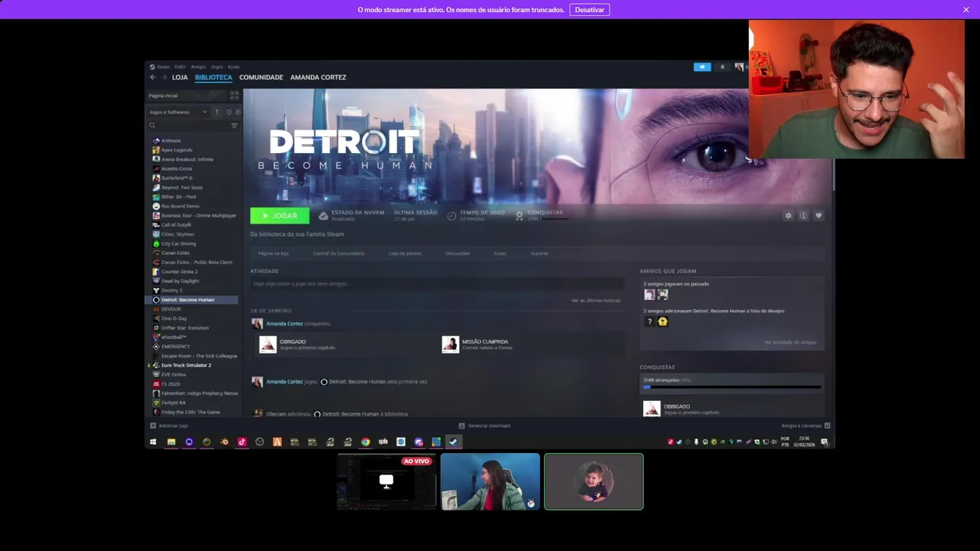Select Friday the 13th: The Game
The height and width of the screenshot is (551, 980).
(x=191, y=412)
